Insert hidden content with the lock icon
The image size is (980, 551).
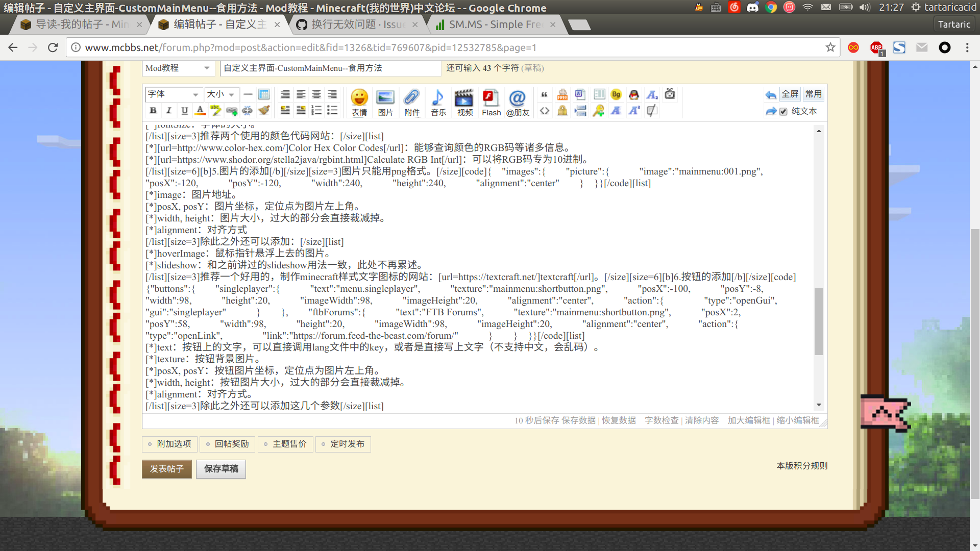[x=562, y=110]
